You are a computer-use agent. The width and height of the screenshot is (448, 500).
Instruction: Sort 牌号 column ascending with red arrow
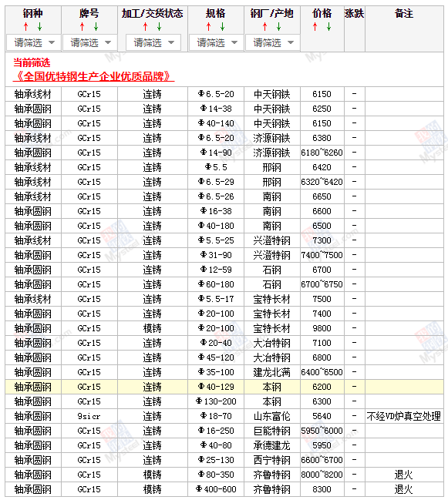tap(83, 27)
